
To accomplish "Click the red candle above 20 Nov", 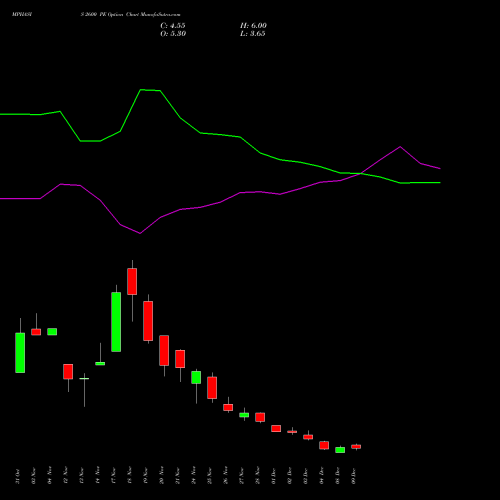I will click(x=164, y=350).
